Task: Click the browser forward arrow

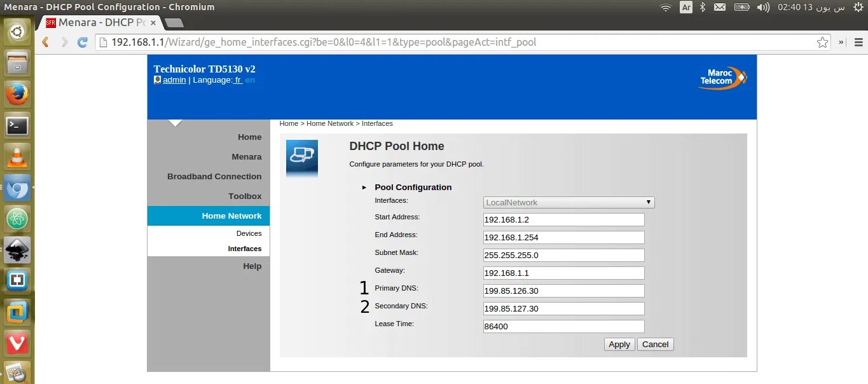Action: point(64,42)
